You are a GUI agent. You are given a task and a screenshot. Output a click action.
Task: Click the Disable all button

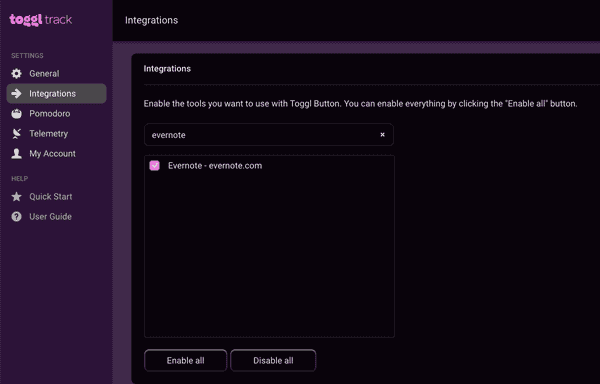[273, 360]
